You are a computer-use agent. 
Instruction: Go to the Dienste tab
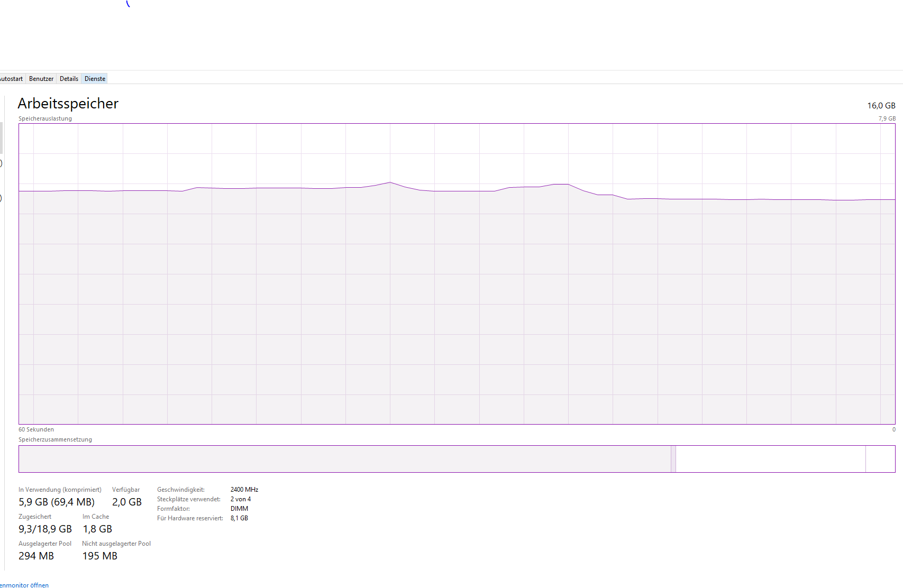[x=95, y=79]
